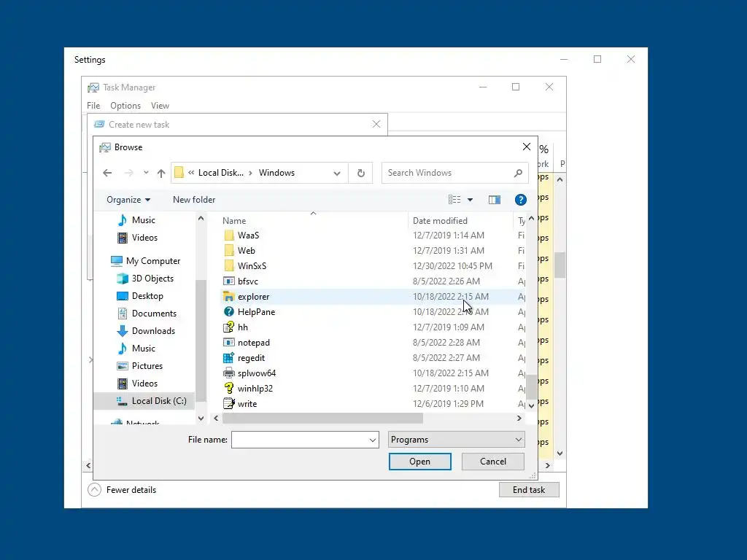Go back using the Browse dialog back arrow
Viewport: 747px width, 560px height.
(x=107, y=173)
